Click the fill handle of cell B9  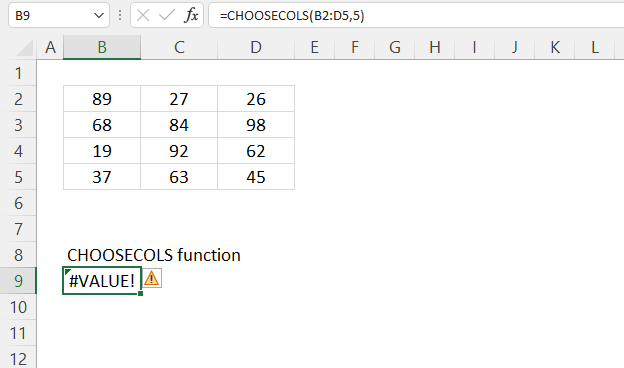(x=140, y=294)
